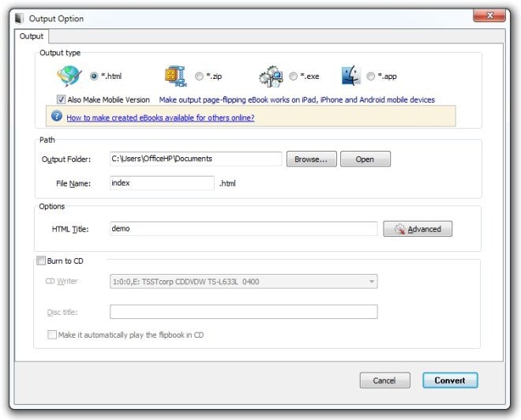Click the EXE gears output icon
This screenshot has height=420, width=521.
click(271, 76)
